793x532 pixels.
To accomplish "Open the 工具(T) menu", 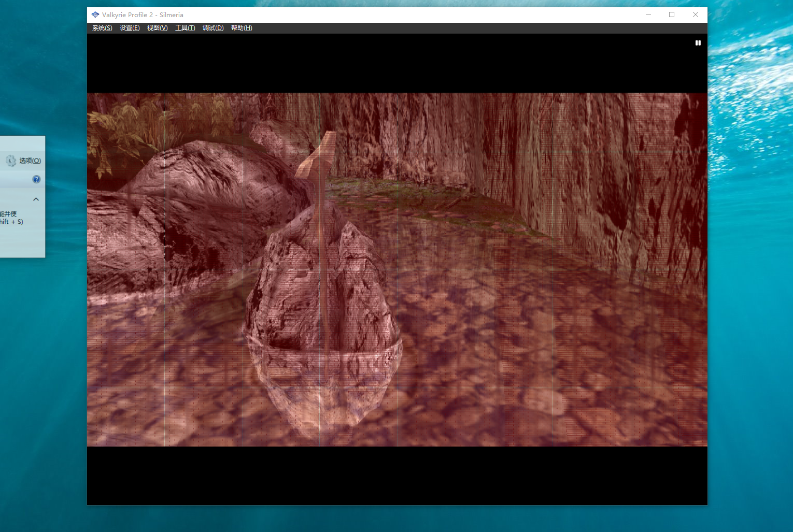I will [185, 28].
